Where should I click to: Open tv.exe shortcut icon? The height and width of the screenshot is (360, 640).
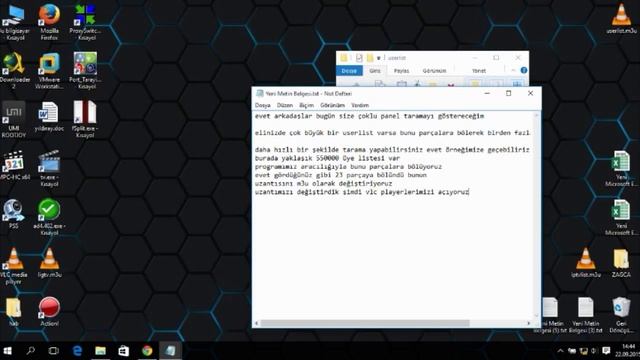tap(49, 168)
